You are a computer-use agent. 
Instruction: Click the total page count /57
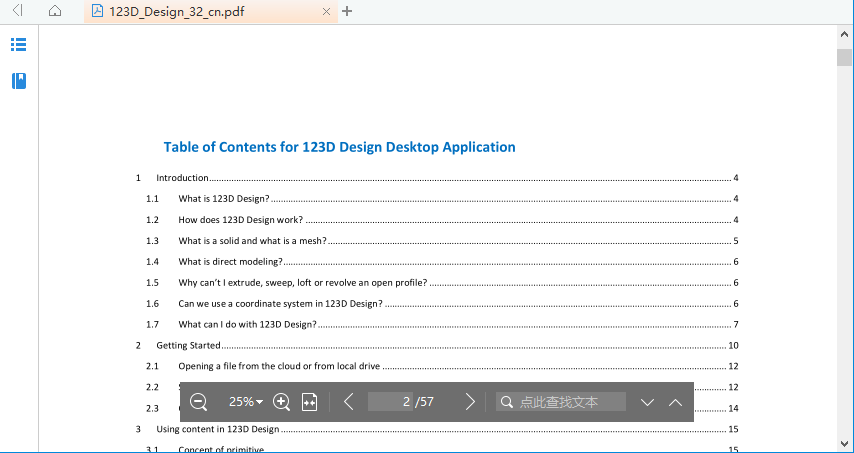click(x=424, y=402)
